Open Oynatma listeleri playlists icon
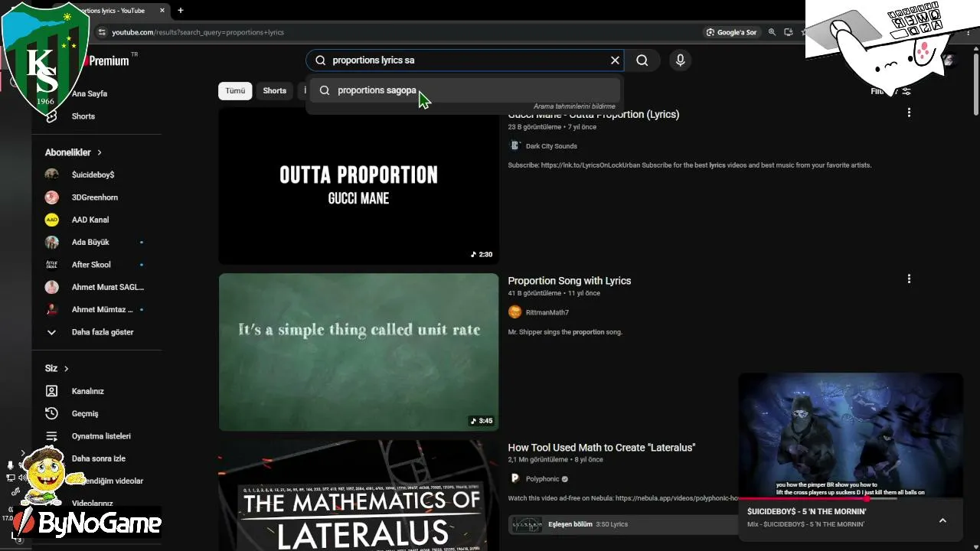The width and height of the screenshot is (980, 551). (x=51, y=436)
